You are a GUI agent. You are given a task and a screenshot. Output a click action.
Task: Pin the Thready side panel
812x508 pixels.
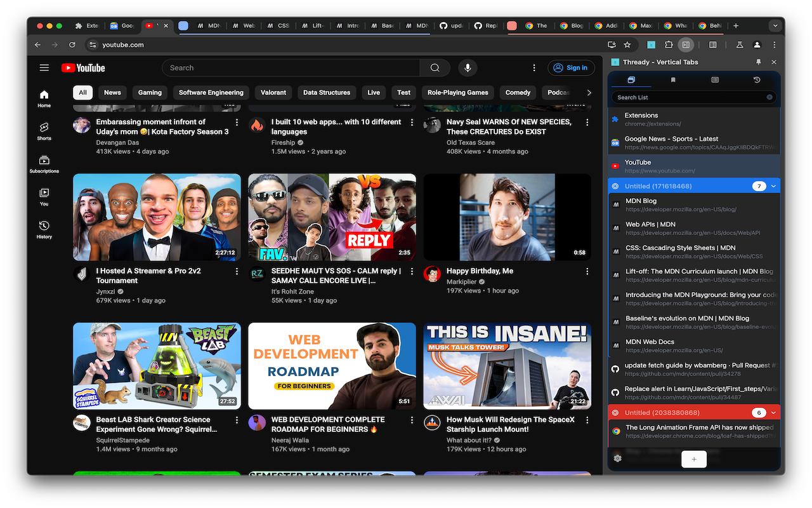click(x=758, y=62)
